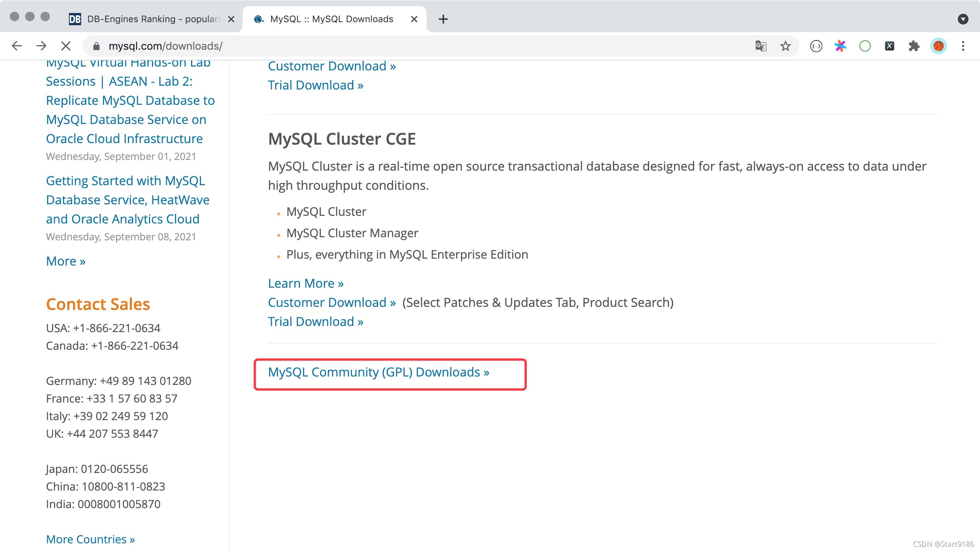Click the browser forward arrow
The width and height of the screenshot is (980, 551).
coord(41,46)
